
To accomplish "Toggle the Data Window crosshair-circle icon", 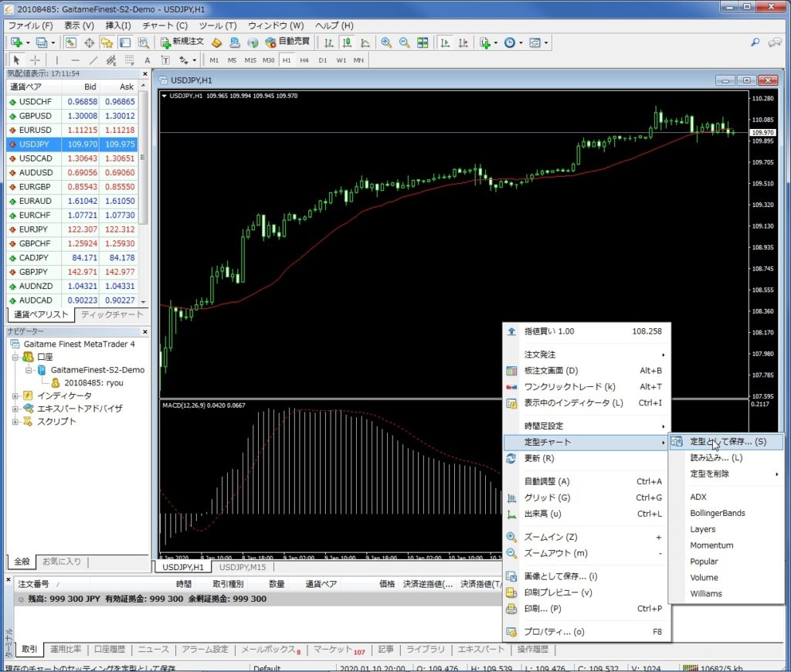I will click(89, 42).
